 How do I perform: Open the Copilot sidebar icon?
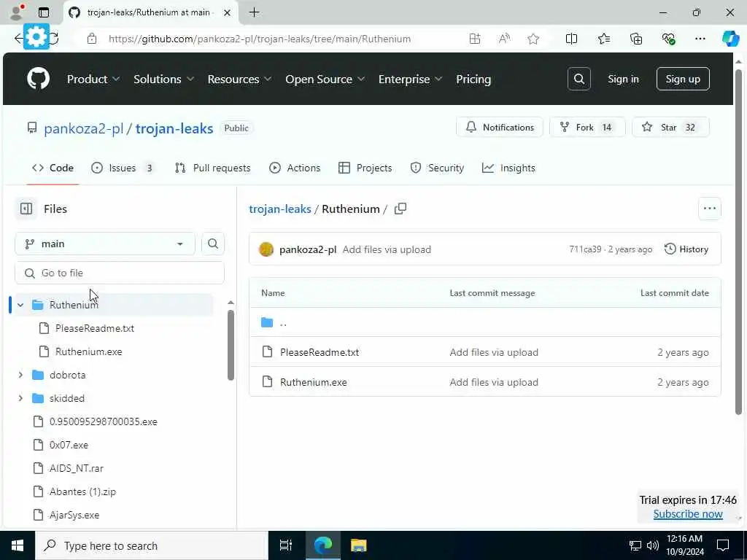(x=730, y=39)
